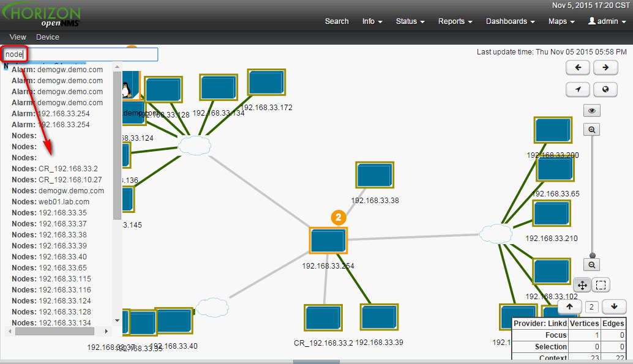Click the search input field containing node
Screen dimensions: 633x364
tap(81, 54)
